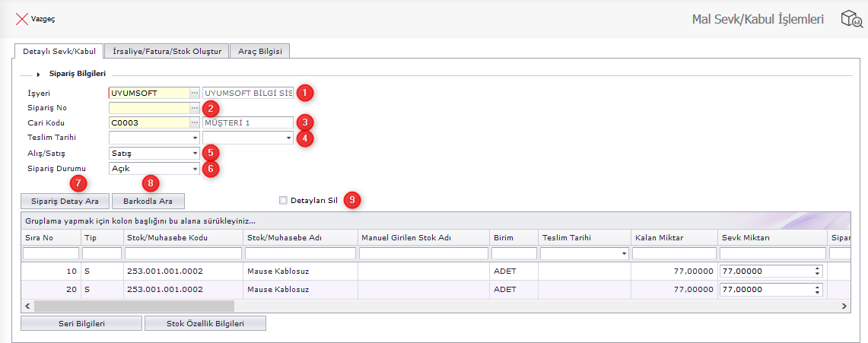Click the red X Vazgeç cancel icon

point(21,18)
